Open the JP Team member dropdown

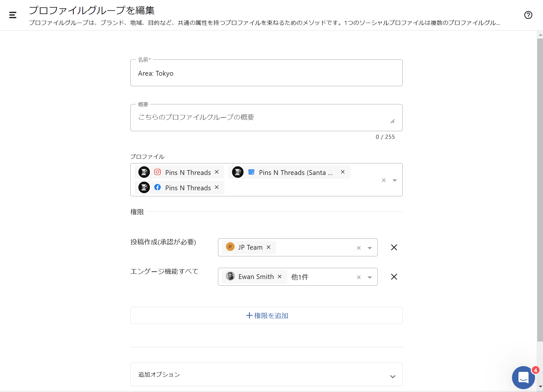(x=370, y=248)
